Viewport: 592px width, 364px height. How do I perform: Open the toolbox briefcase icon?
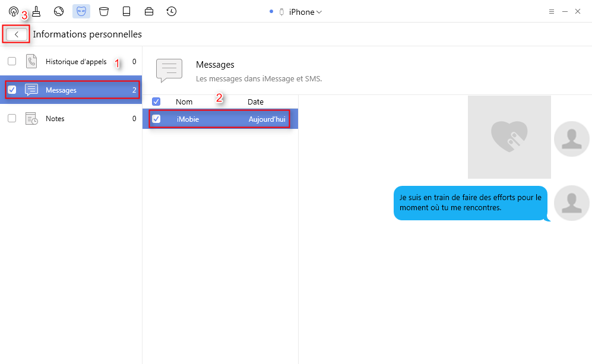coord(149,11)
